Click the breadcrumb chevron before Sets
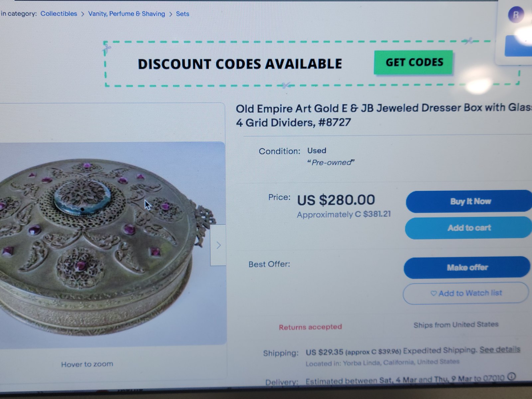 [171, 14]
